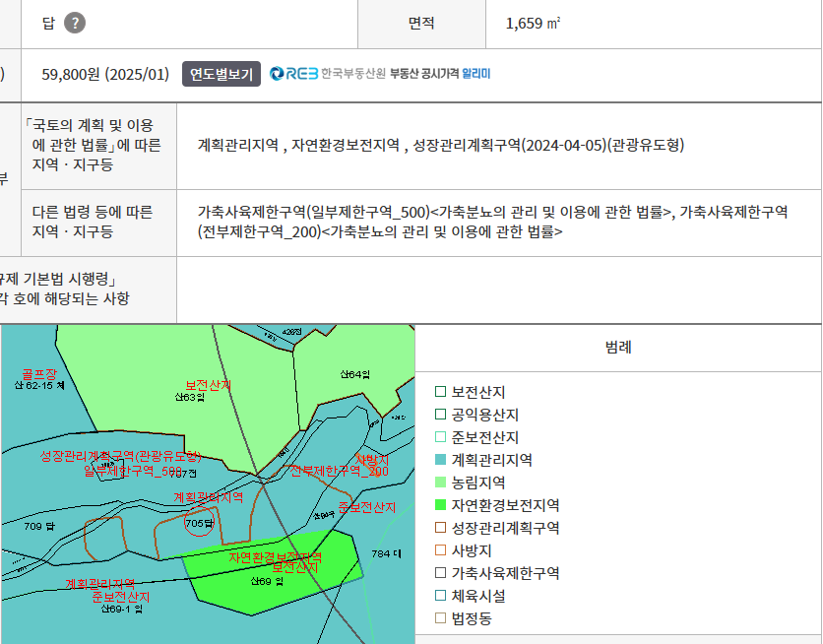Screen dimensions: 823x644
Task: Click the 가축사육제한구역 legend swatch
Action: (x=440, y=573)
